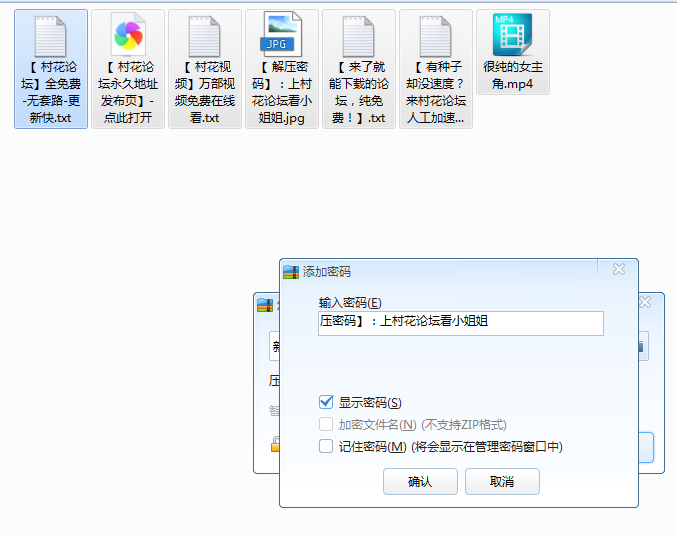Select the 很纯的女主角.mp4 video file icon
Screen dimensions: 677x536
(x=512, y=36)
